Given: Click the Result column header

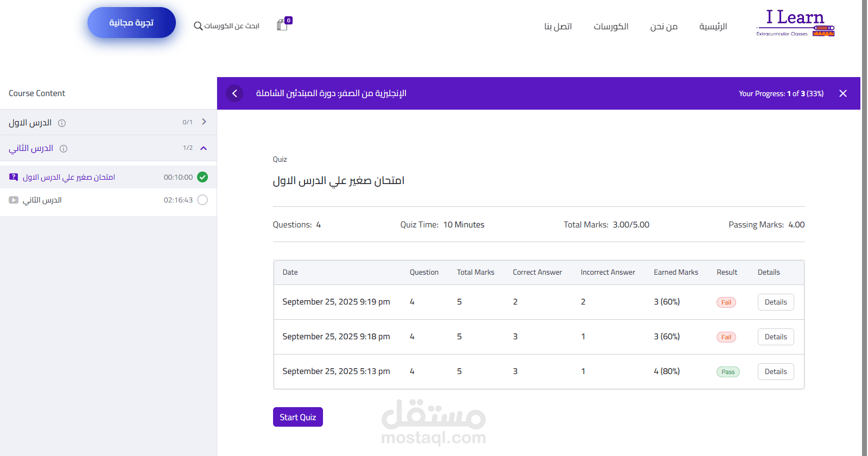Looking at the screenshot, I should click(727, 273).
